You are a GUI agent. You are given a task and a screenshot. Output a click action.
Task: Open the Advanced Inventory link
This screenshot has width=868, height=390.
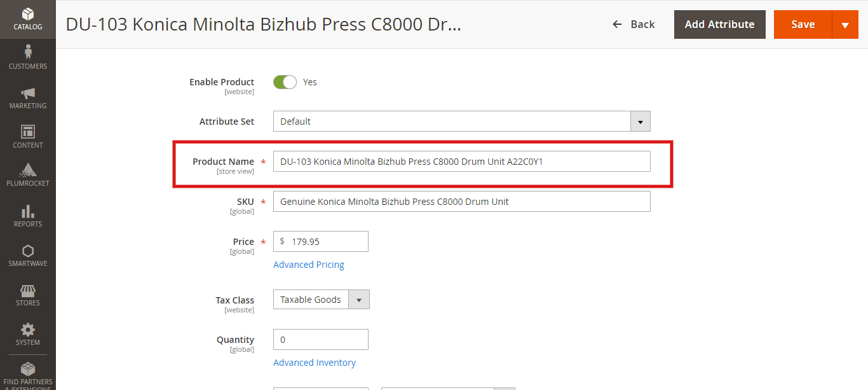click(x=315, y=363)
